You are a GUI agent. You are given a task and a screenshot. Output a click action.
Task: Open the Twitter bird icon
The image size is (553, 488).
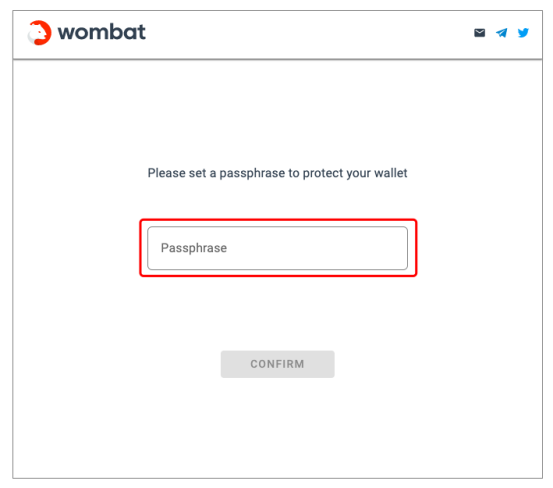click(523, 33)
